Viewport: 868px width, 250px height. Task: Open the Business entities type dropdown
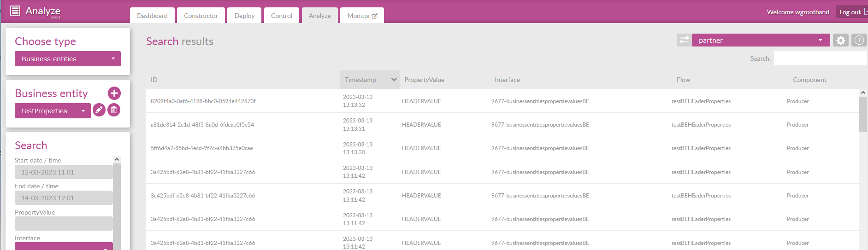coord(68,59)
